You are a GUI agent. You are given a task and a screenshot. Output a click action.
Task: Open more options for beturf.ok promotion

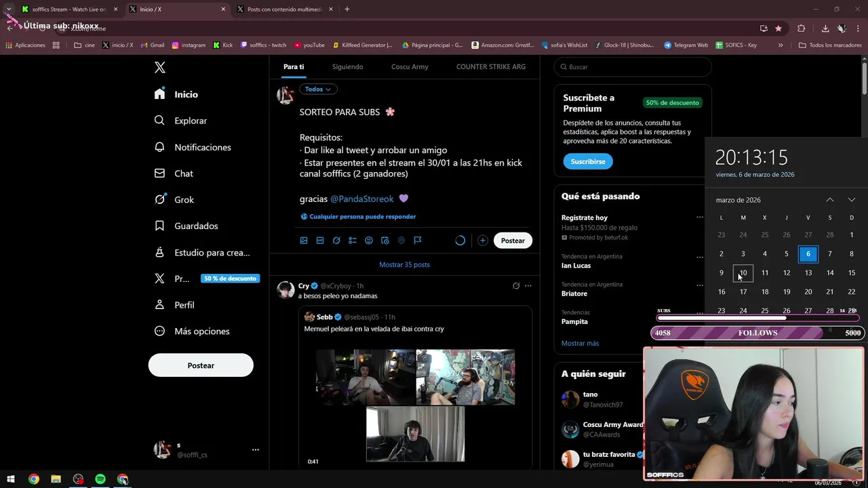(x=699, y=218)
